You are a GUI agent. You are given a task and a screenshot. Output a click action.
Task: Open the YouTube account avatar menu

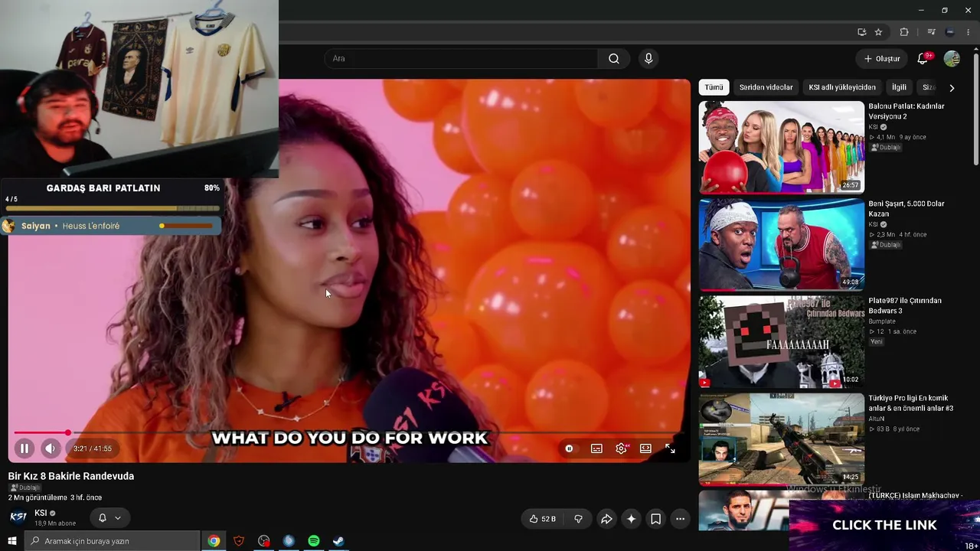coord(952,59)
